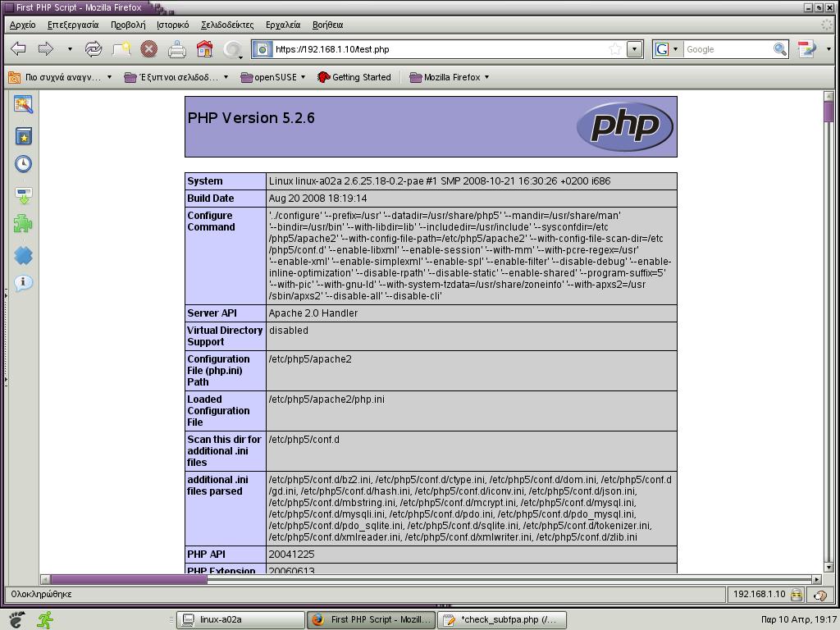Go back with the Back arrow

pos(18,49)
